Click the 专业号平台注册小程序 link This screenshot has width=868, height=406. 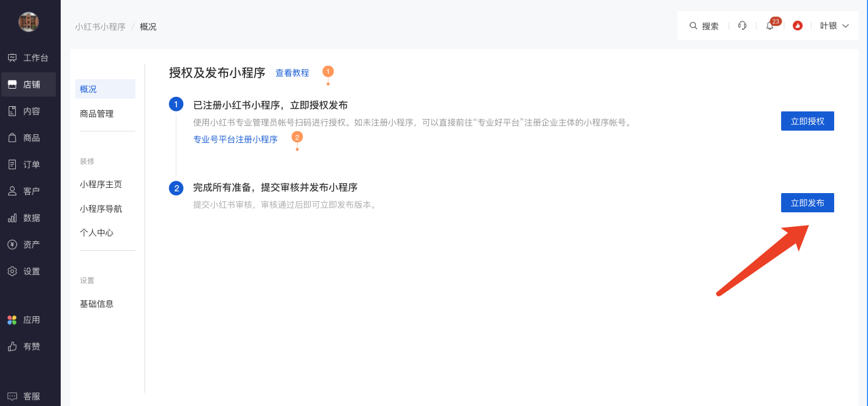click(236, 139)
